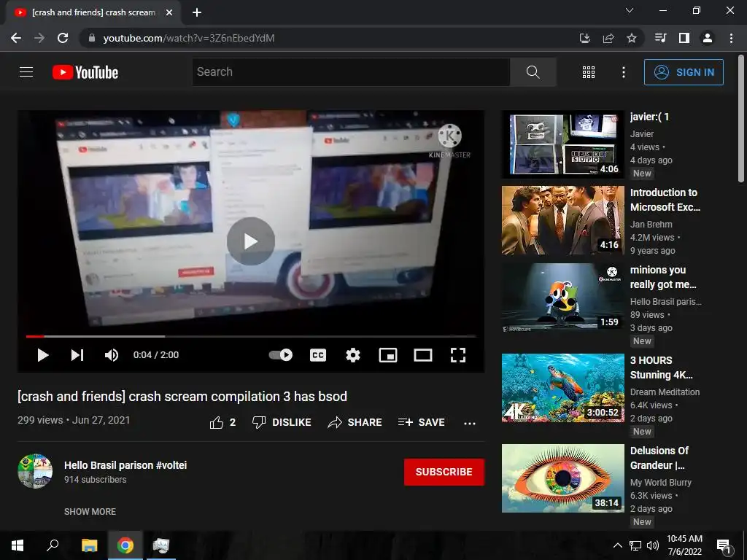747x560 pixels.
Task: Click the search magnifier button
Action: (x=533, y=72)
